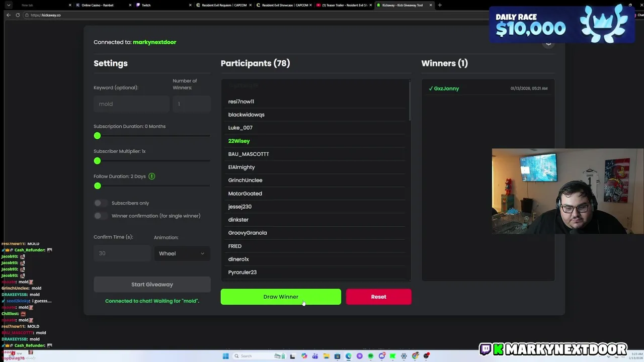Click the Start Giveaway button
This screenshot has width=644, height=362.
pyautogui.click(x=152, y=285)
